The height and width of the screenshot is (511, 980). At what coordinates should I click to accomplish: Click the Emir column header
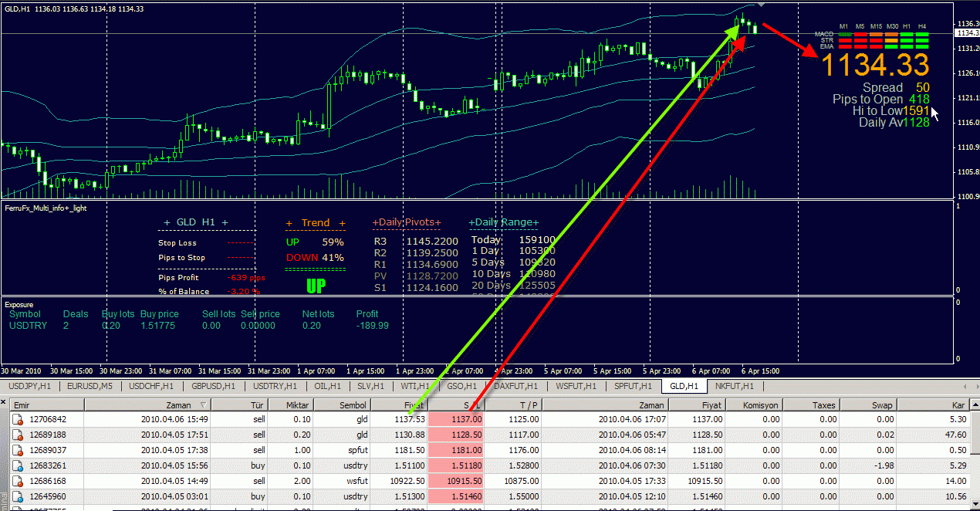[x=46, y=404]
